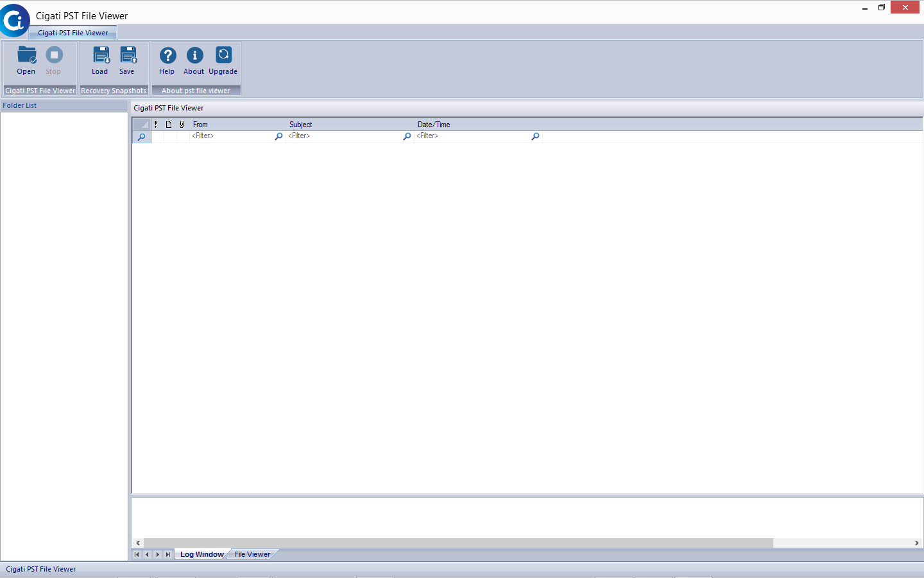Click the Date/Time filter magnifier icon
The height and width of the screenshot is (578, 924).
[x=535, y=136]
